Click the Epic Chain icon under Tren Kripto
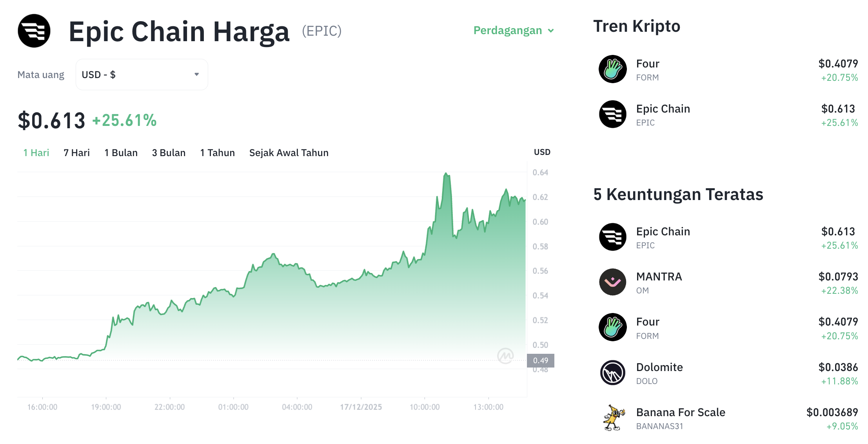Viewport: 868px width, 444px height. coord(613,115)
